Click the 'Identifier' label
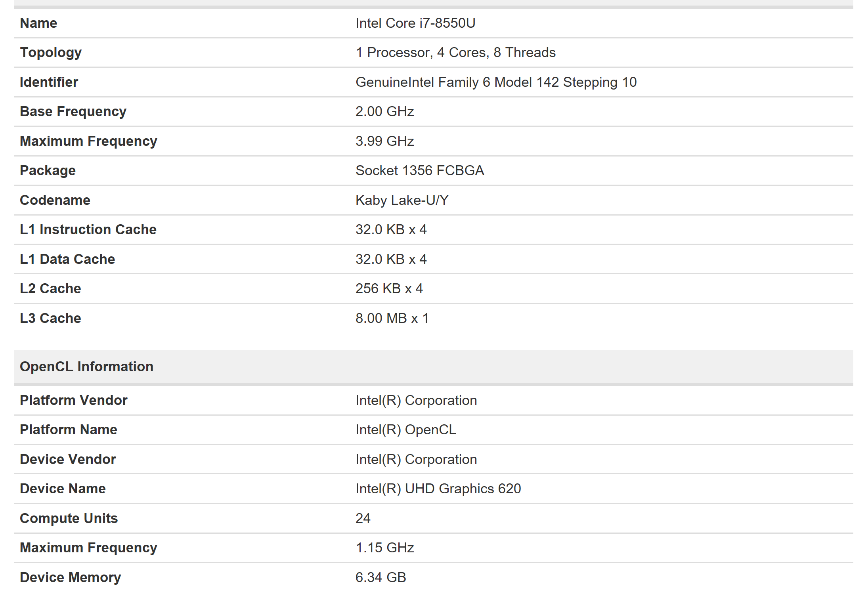The width and height of the screenshot is (868, 609). tap(49, 82)
